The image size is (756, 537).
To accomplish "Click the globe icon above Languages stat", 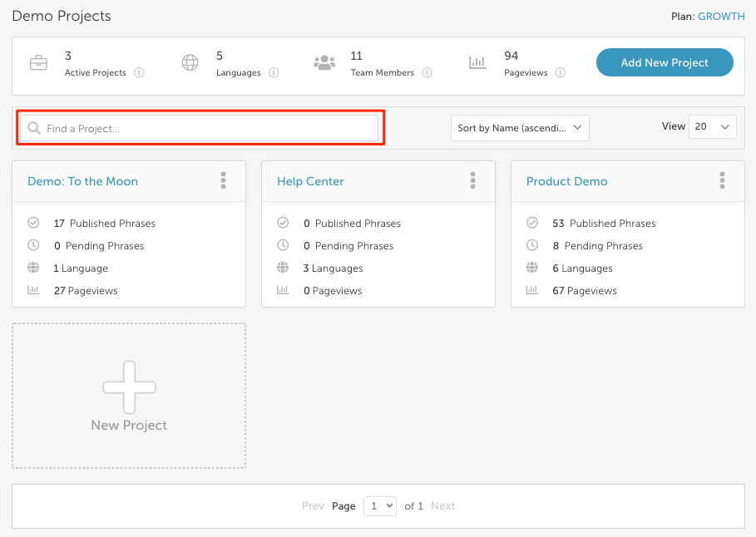I will point(190,62).
